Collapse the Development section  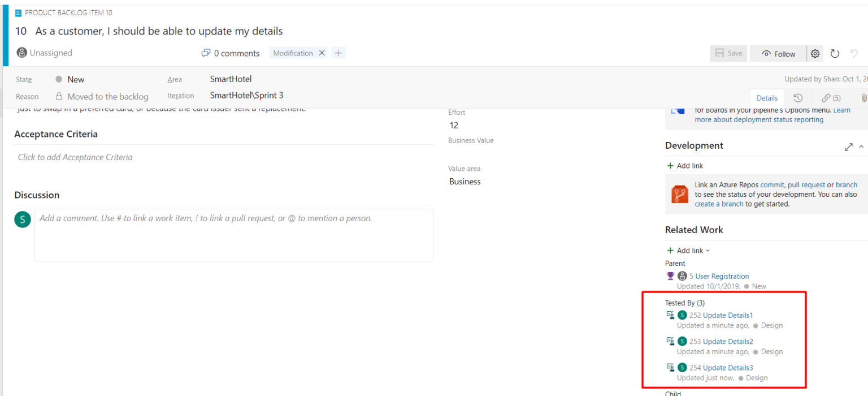point(861,147)
